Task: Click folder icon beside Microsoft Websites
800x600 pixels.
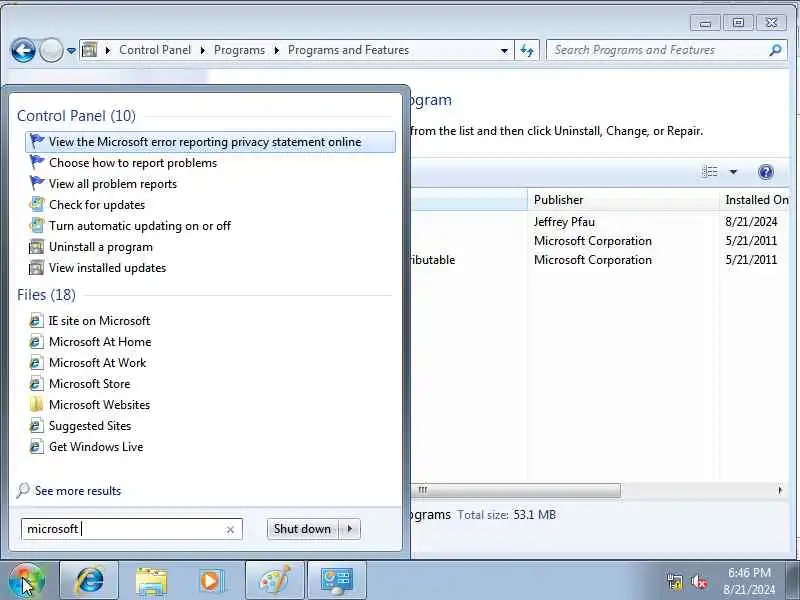Action: pyautogui.click(x=36, y=405)
